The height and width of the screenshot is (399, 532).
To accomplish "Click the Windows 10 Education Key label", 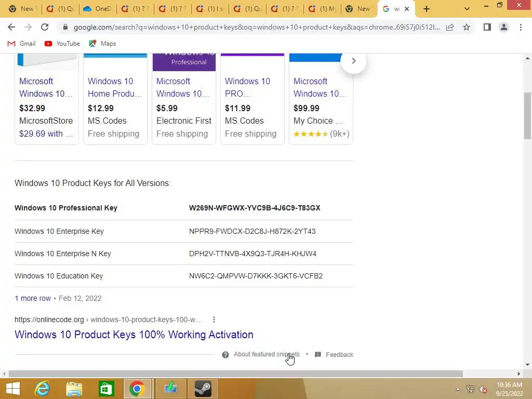I will pyautogui.click(x=59, y=276).
